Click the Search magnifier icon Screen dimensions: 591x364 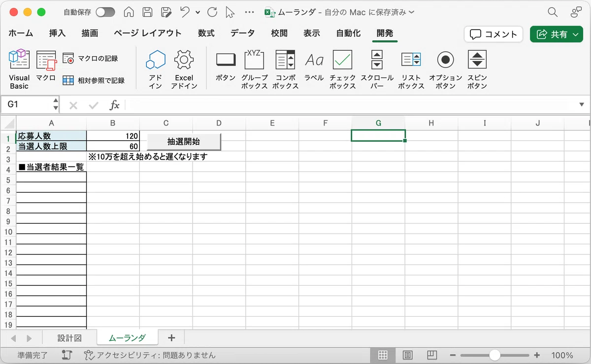tap(553, 12)
